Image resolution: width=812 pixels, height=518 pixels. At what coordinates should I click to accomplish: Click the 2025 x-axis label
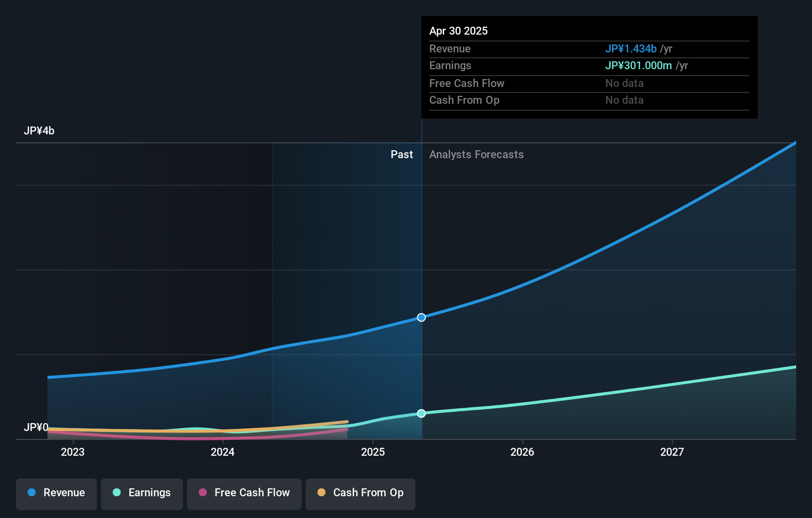point(373,452)
